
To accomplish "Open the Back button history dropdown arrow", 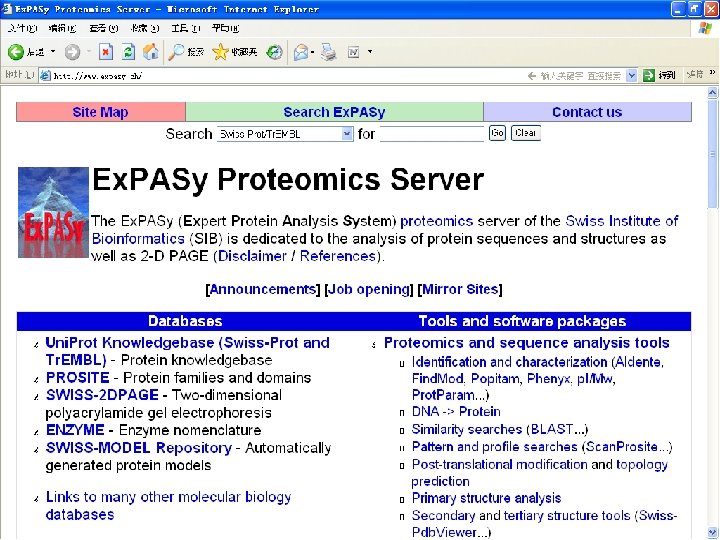I will pyautogui.click(x=53, y=51).
